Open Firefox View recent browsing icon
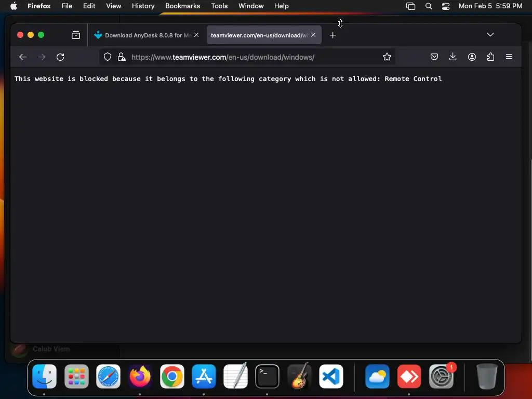The height and width of the screenshot is (399, 532). 76,35
